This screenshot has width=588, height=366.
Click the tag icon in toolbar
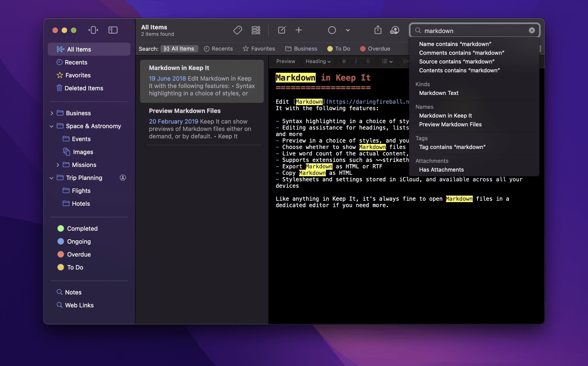tap(237, 30)
